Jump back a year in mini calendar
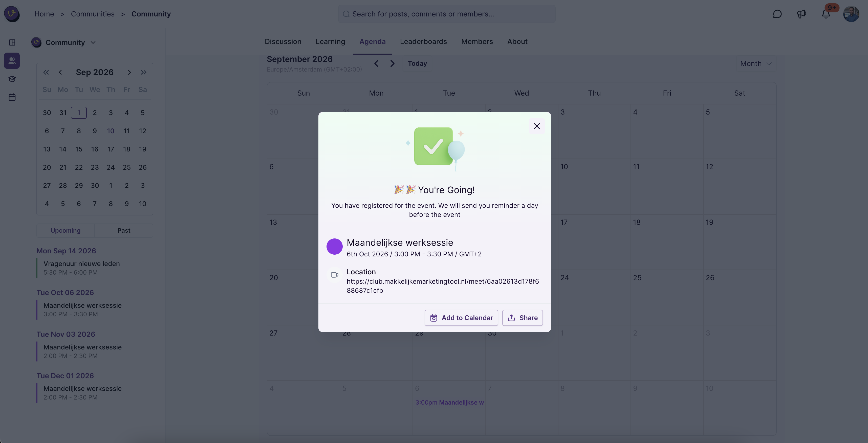This screenshot has height=443, width=868. [46, 72]
